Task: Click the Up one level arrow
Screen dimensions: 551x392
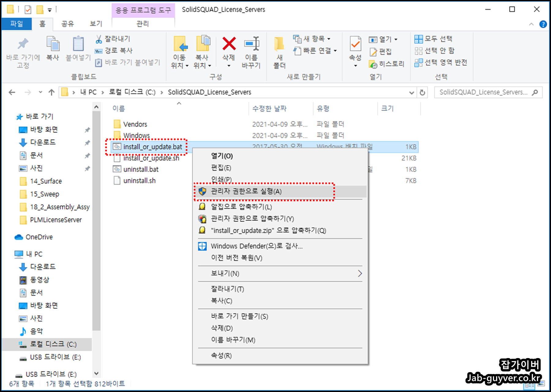Action: (x=51, y=92)
